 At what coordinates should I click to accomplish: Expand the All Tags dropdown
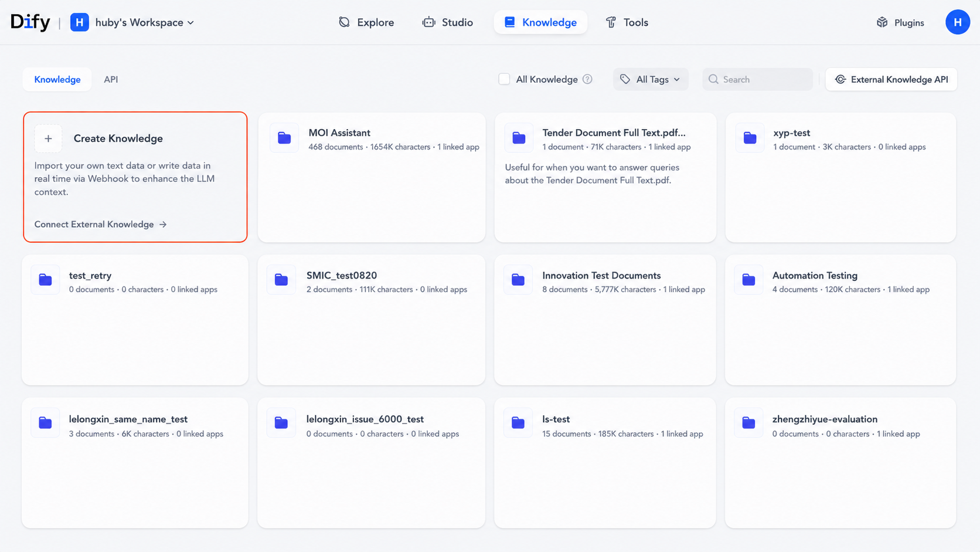click(651, 79)
